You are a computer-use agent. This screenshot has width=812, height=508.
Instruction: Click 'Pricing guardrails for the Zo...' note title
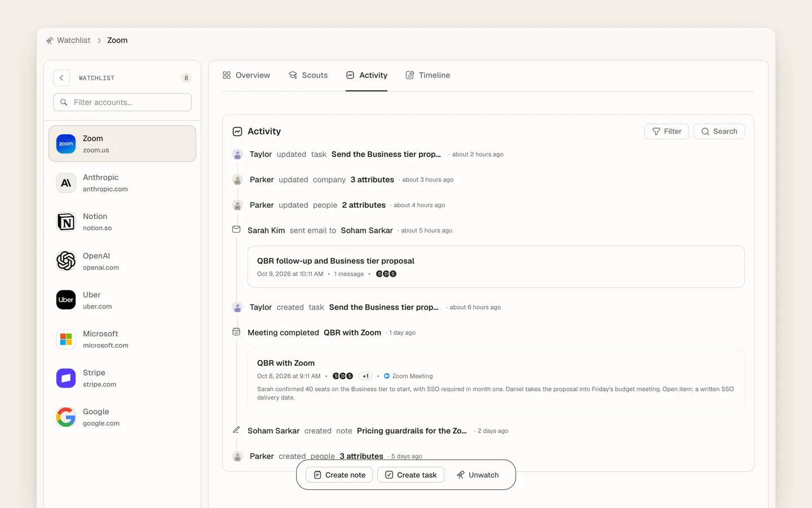click(x=412, y=431)
